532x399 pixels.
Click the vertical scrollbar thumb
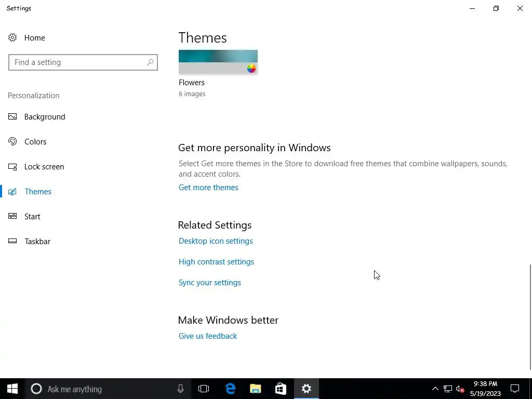pyautogui.click(x=530, y=317)
